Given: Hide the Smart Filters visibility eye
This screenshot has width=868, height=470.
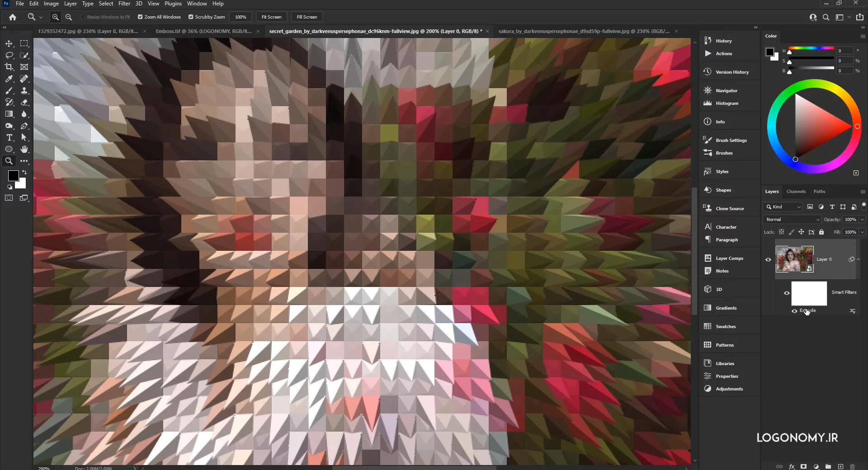Looking at the screenshot, I should (x=787, y=293).
